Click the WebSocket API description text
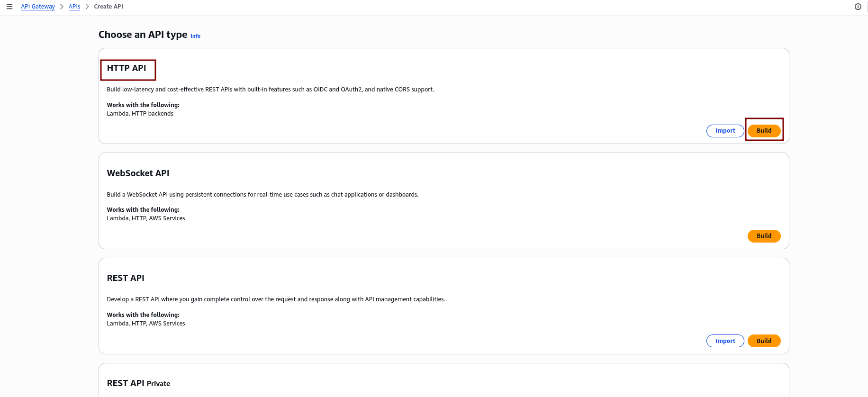 click(262, 195)
